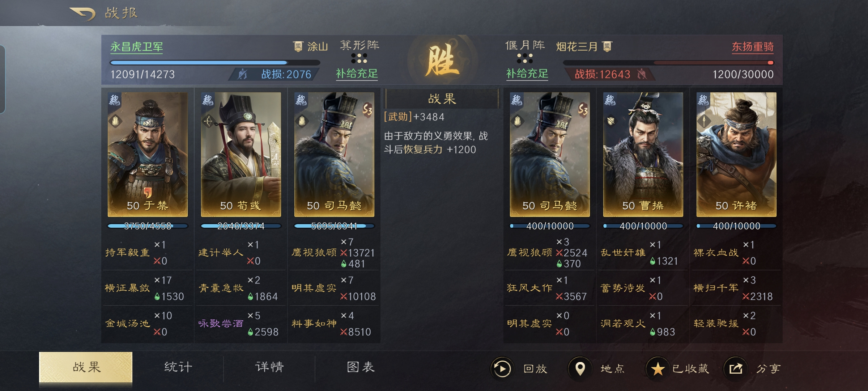Viewport: 868px width, 391px height.
Task: Click the back arrow beside 战报
Action: click(82, 14)
